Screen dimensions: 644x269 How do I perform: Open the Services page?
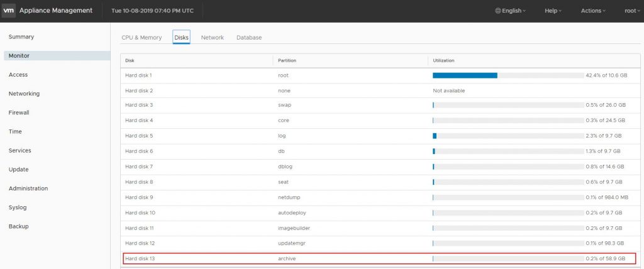point(20,151)
